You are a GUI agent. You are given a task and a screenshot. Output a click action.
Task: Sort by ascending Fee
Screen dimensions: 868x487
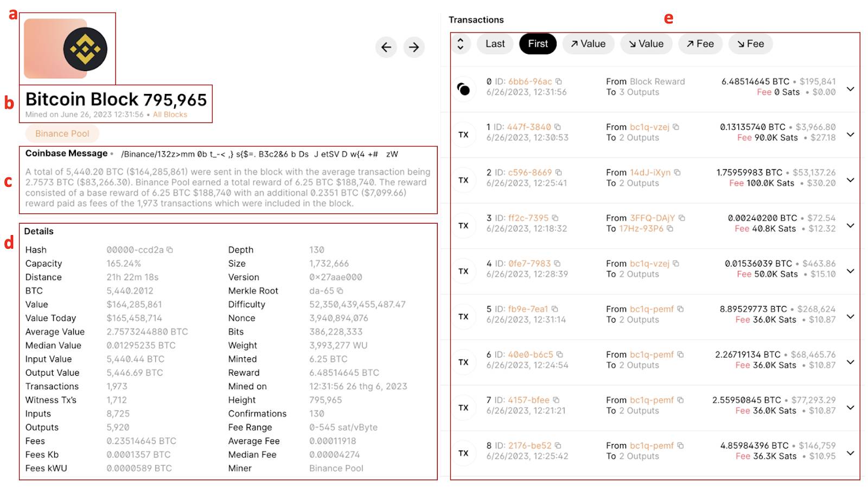click(700, 44)
